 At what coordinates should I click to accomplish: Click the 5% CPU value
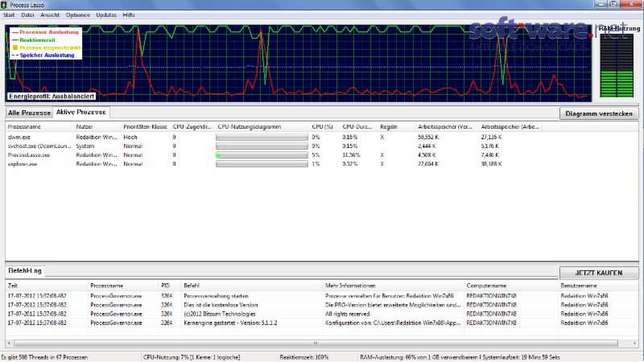coord(316,155)
